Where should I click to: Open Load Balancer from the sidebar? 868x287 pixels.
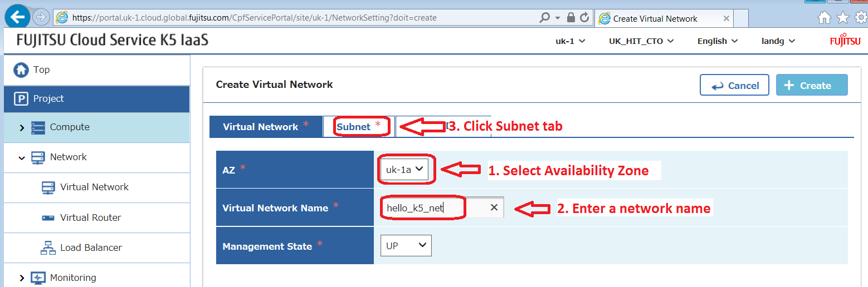click(x=91, y=248)
